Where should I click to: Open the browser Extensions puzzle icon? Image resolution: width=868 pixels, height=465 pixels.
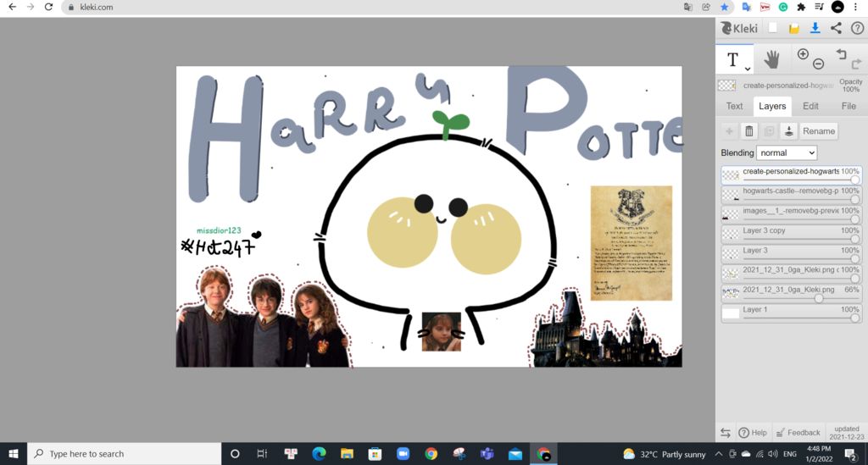(x=801, y=7)
